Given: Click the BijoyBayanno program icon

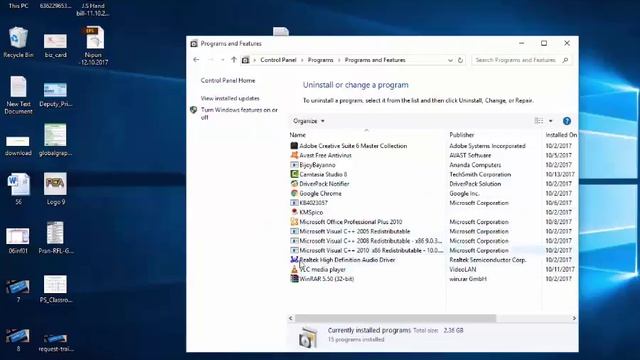Looking at the screenshot, I should pos(294,165).
